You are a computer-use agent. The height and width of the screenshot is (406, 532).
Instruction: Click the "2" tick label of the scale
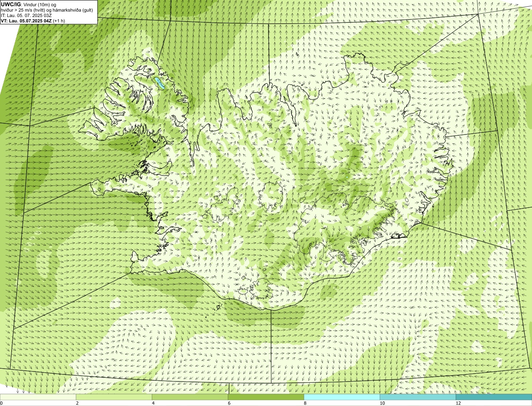[77, 403]
